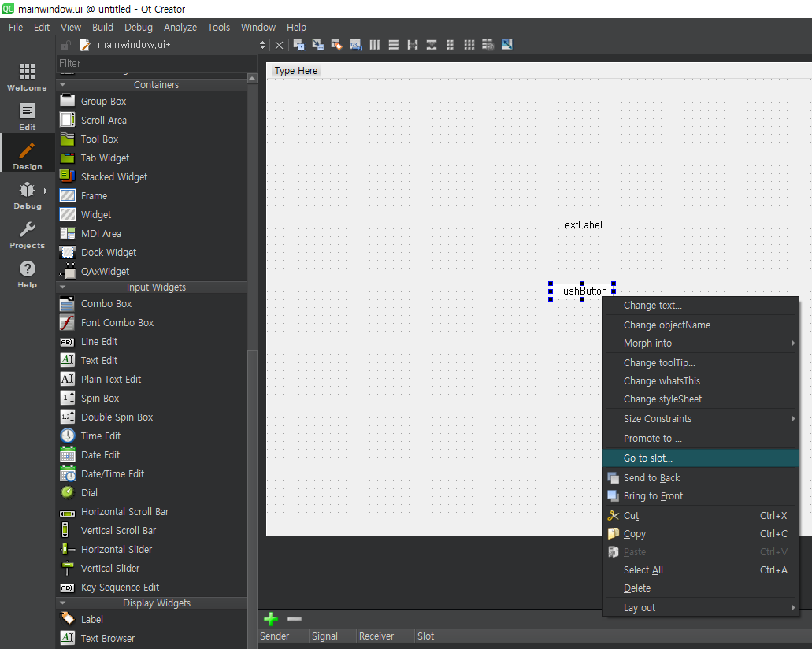Screen dimensions: 812x649
Task: Choose Go to slot... in context menu
Action: pos(701,458)
